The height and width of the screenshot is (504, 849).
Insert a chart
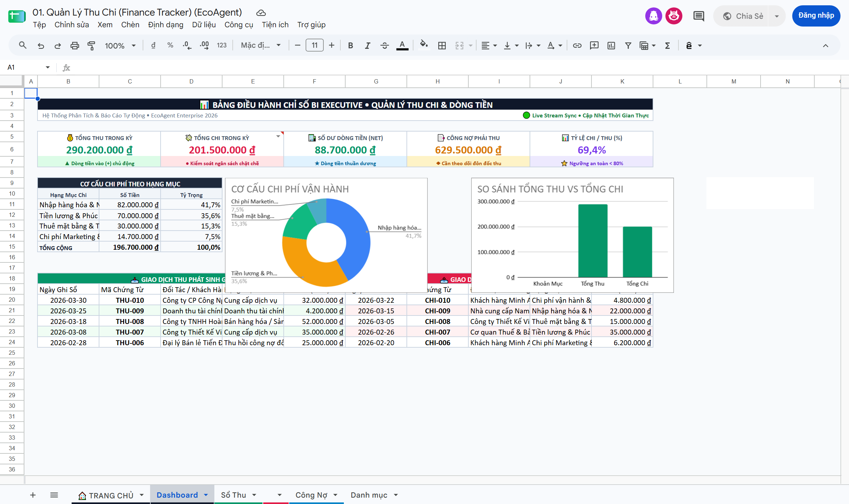(x=611, y=46)
